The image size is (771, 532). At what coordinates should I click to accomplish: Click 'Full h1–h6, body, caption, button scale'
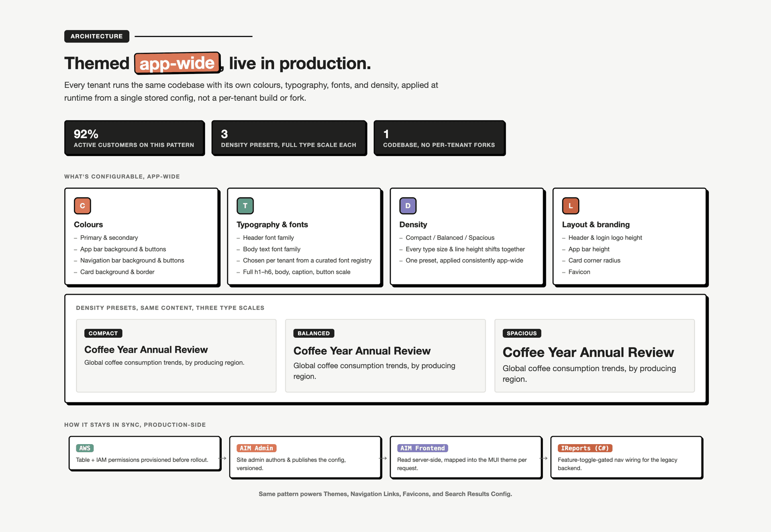(297, 272)
